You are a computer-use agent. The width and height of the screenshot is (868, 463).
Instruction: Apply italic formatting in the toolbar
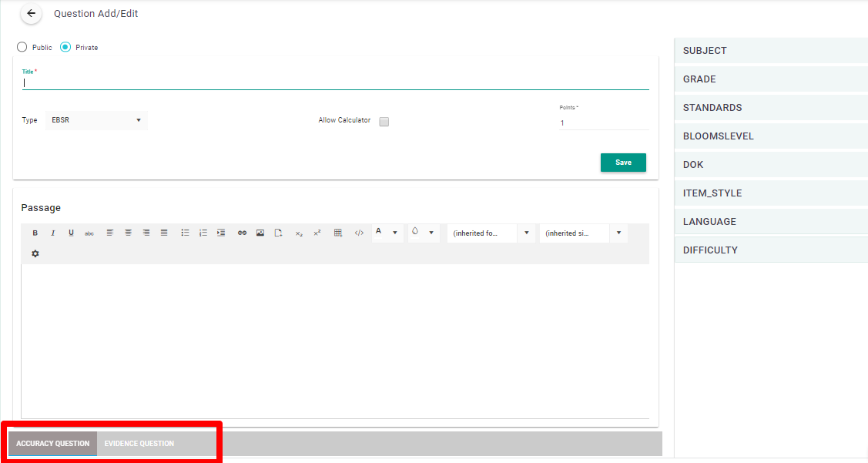(53, 233)
